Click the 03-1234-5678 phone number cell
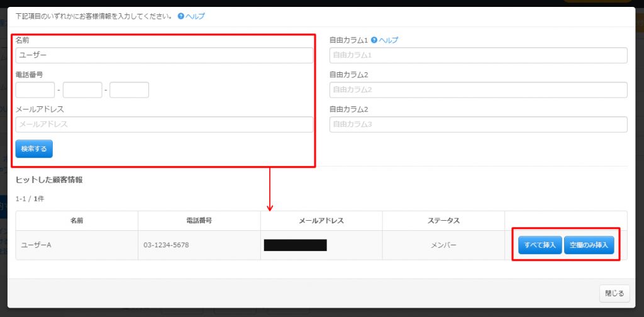This screenshot has height=317, width=644. pyautogui.click(x=166, y=245)
